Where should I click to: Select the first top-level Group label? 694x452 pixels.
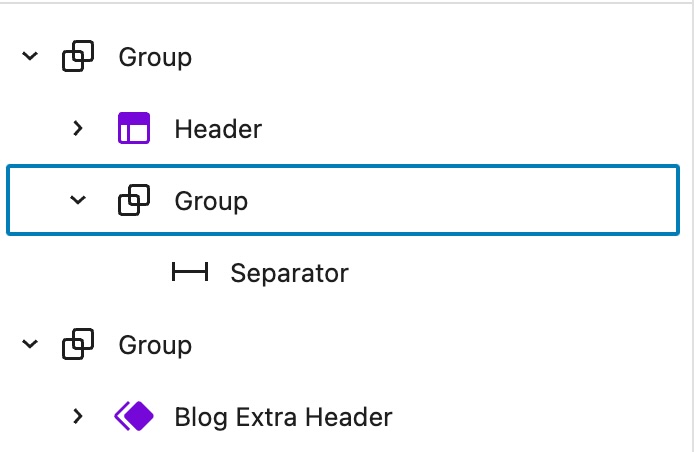[x=155, y=58]
